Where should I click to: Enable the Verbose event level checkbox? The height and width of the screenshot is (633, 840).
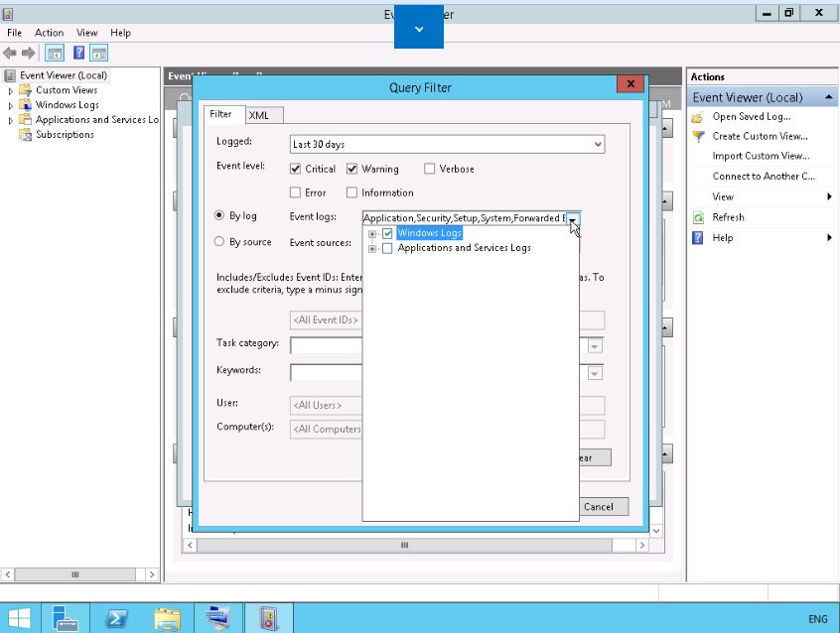click(x=429, y=169)
